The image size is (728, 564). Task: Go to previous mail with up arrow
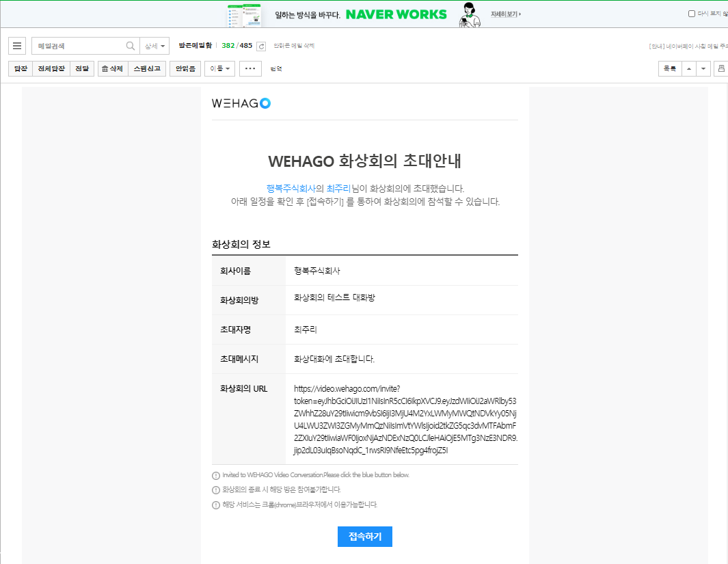pyautogui.click(x=689, y=68)
